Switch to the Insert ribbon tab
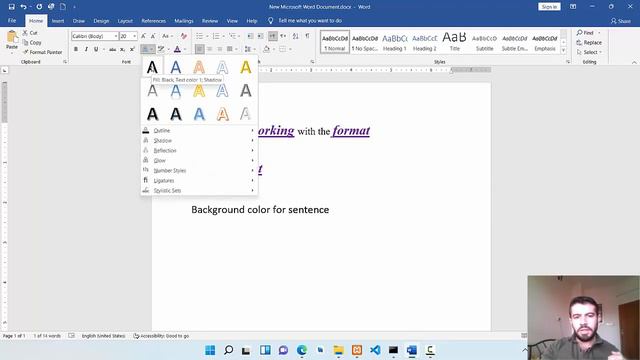Image resolution: width=640 pixels, height=360 pixels. pos(58,21)
